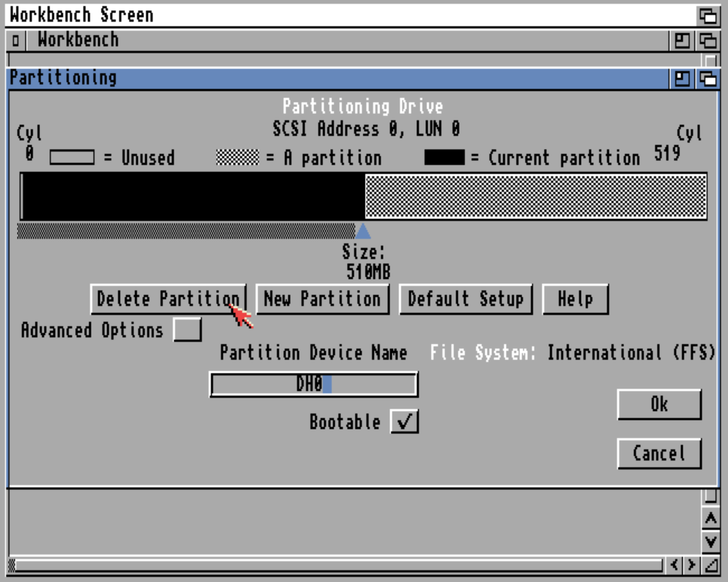The height and width of the screenshot is (582, 728).
Task: Click Workbench window close gadget
Action: (x=16, y=40)
